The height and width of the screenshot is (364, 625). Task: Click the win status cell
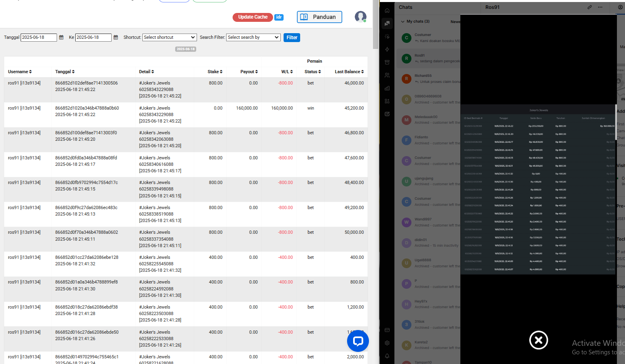[x=311, y=108]
